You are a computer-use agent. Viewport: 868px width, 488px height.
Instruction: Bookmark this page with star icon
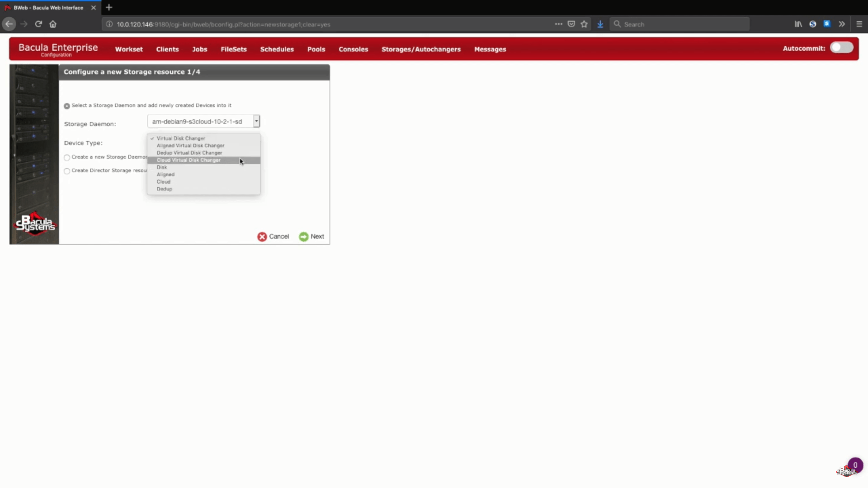click(584, 24)
